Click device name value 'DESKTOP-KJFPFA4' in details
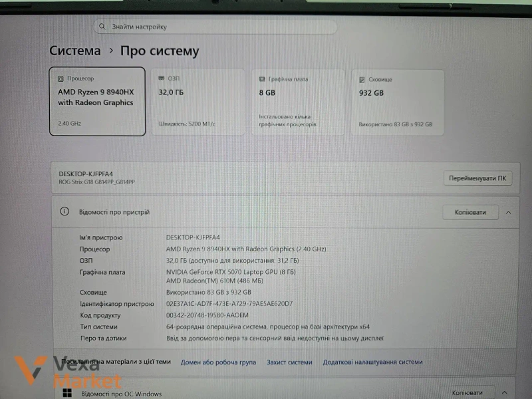532x399 pixels. click(193, 237)
